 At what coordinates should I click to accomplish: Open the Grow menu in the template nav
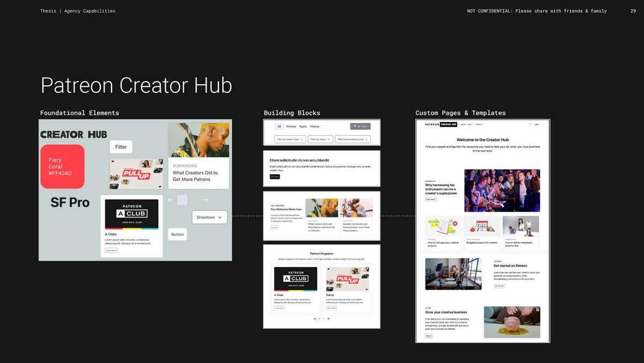(x=470, y=124)
